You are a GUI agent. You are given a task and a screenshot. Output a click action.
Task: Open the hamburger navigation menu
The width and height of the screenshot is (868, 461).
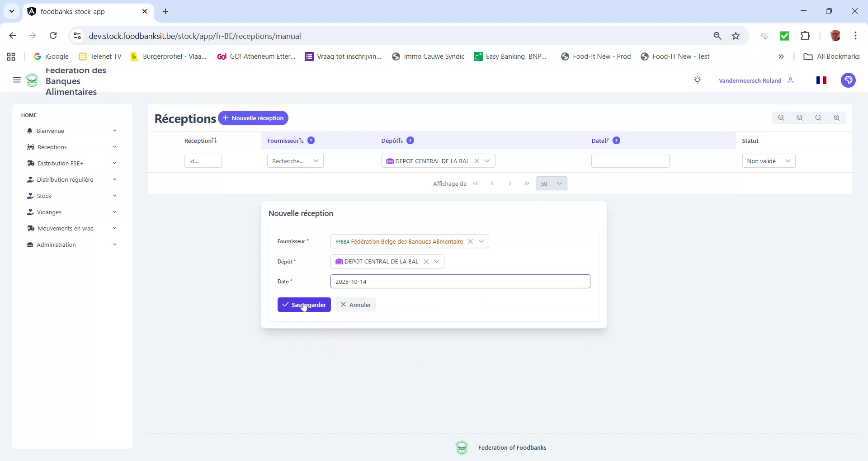tap(17, 80)
